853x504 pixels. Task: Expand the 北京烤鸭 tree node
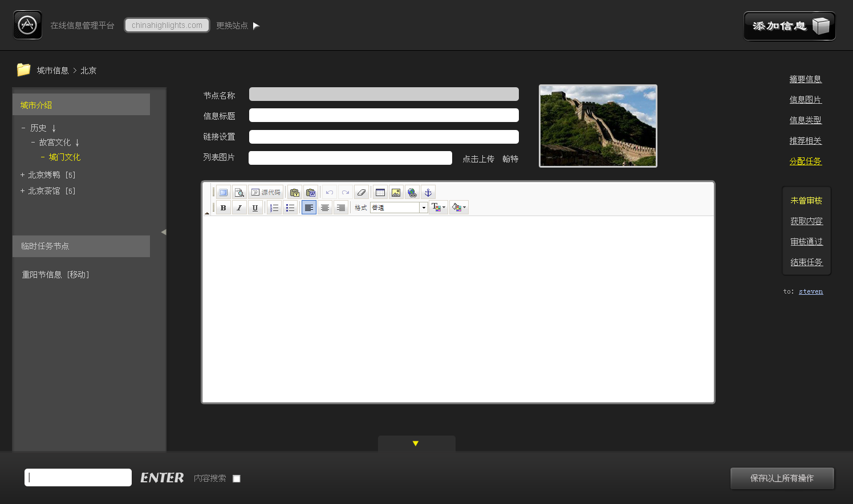(22, 175)
